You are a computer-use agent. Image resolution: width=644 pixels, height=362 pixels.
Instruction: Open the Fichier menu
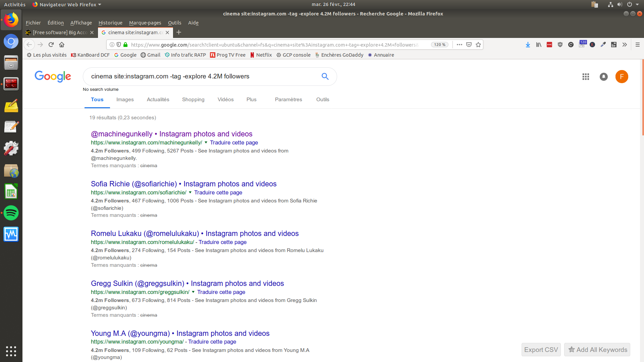point(33,23)
